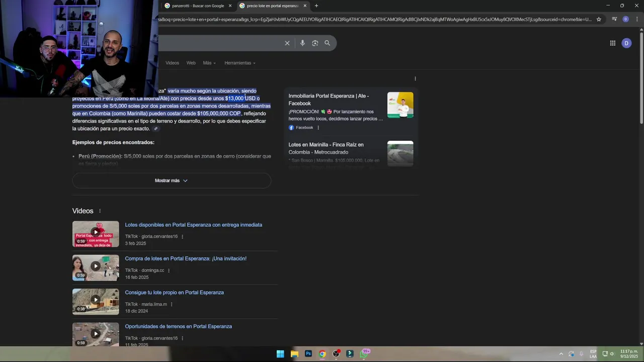Open clock and date 11:17 p.m.
The width and height of the screenshot is (644, 362).
628,354
